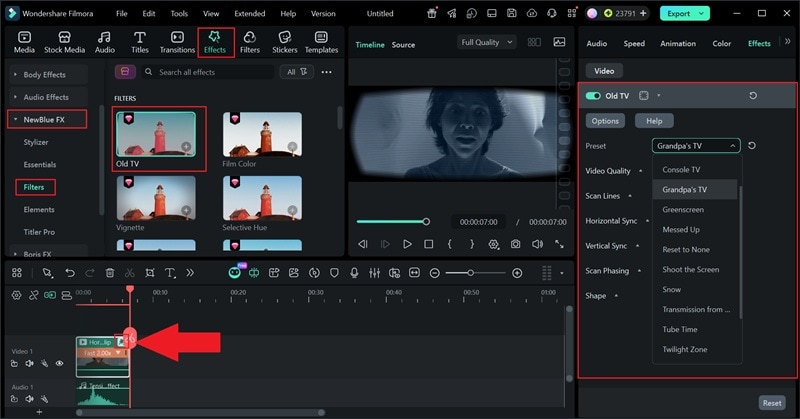
Task: Toggle the auto ripple icon
Action: (x=49, y=295)
